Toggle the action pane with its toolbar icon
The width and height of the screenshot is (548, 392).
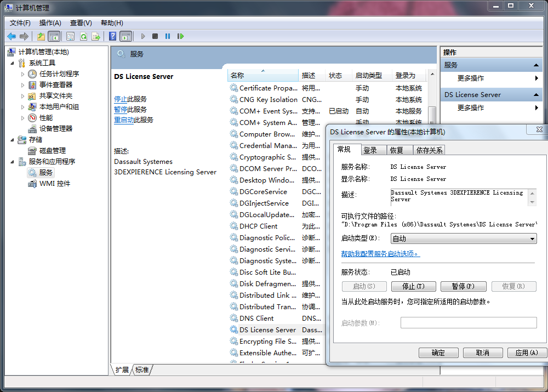[x=125, y=35]
